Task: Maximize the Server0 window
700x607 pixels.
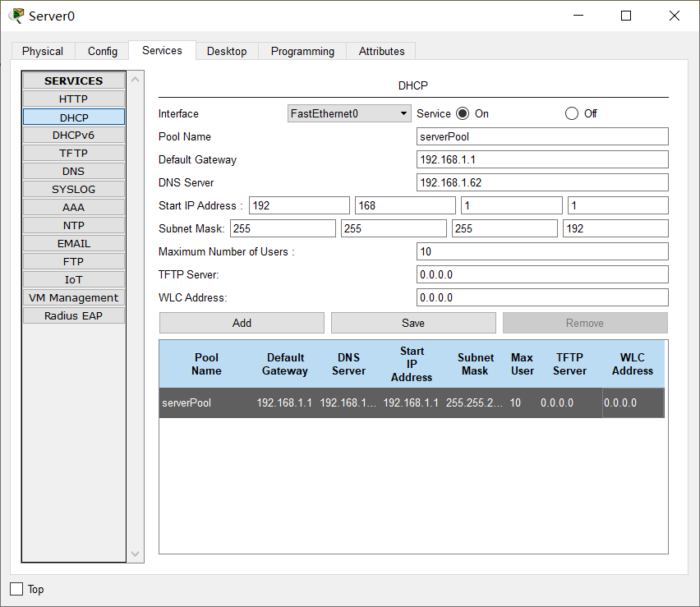Action: pos(626,16)
